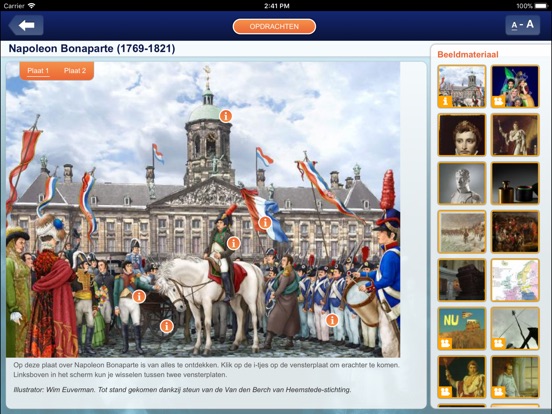
Task: Open info marker on Napoleon riding horse
Action: pos(233,243)
